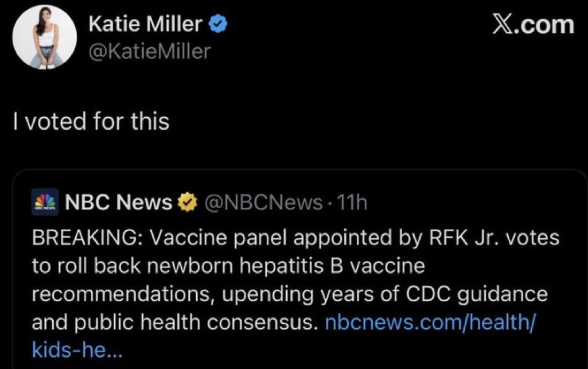Viewport: 588px width, 369px height.
Task: Click the truncated 'kids-he...' link text
Action: click(76, 349)
